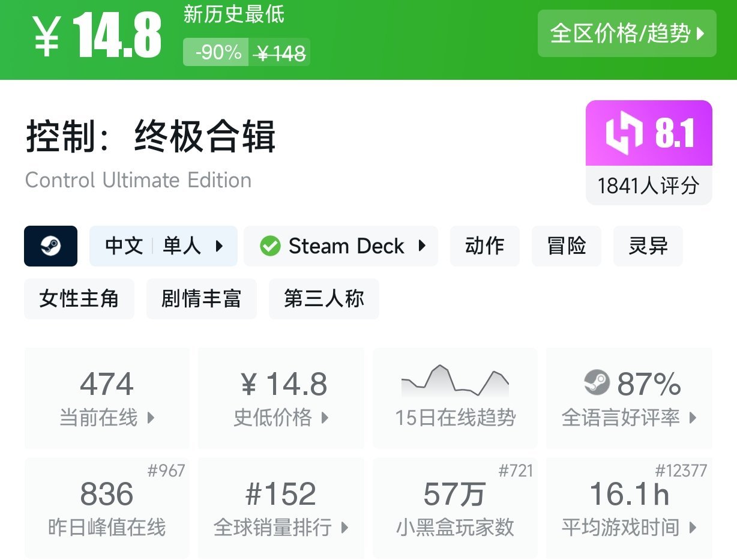Click the Xiaoheihe logo in 8.1 rating badge
737x560 pixels.
624,133
